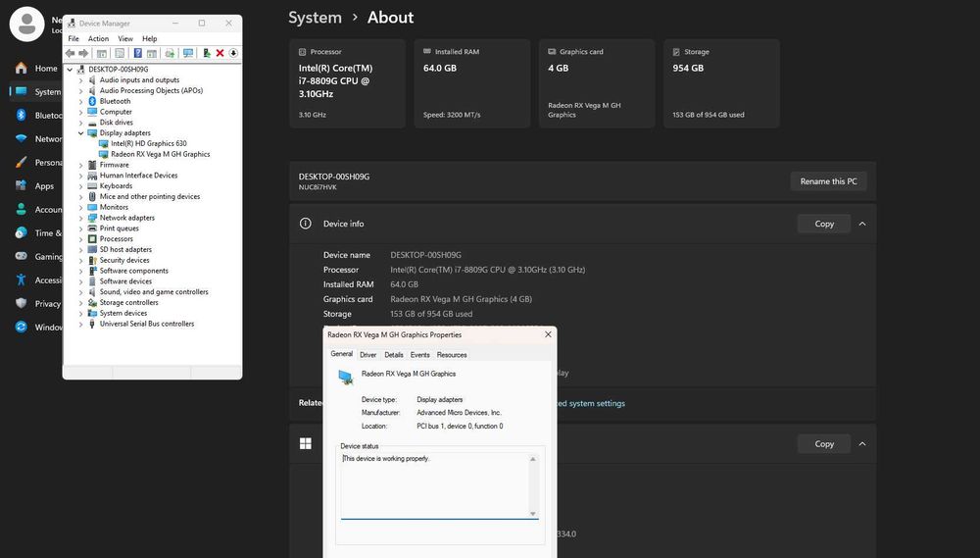Viewport: 980px width, 558px height.
Task: Click the Forward arrow in Device Manager toolbar
Action: (x=83, y=53)
